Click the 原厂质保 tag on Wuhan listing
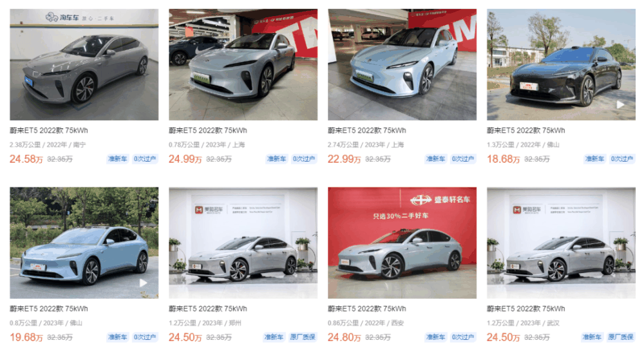This screenshot has height=356, width=644. (621, 337)
